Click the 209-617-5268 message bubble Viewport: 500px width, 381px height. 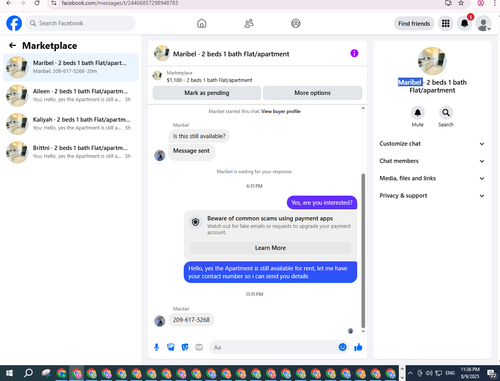click(x=191, y=320)
